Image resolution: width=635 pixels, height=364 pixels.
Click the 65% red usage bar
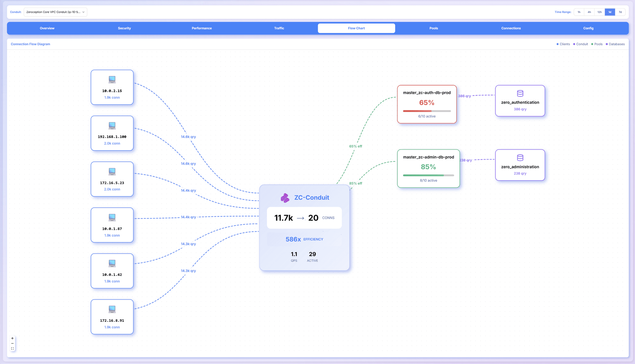427,111
